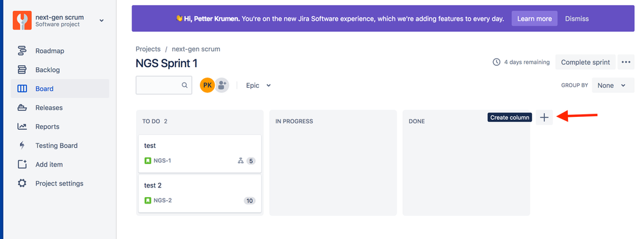Click Complete sprint button

(x=585, y=62)
